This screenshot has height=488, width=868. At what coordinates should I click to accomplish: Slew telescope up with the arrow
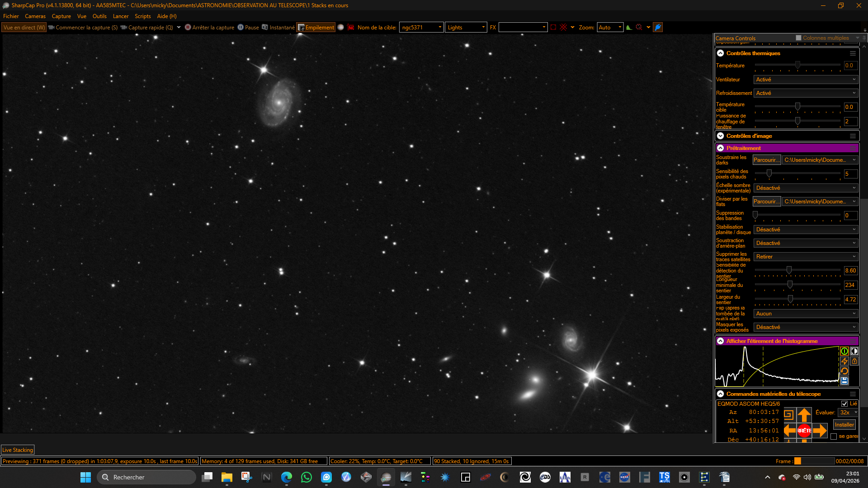[804, 414]
